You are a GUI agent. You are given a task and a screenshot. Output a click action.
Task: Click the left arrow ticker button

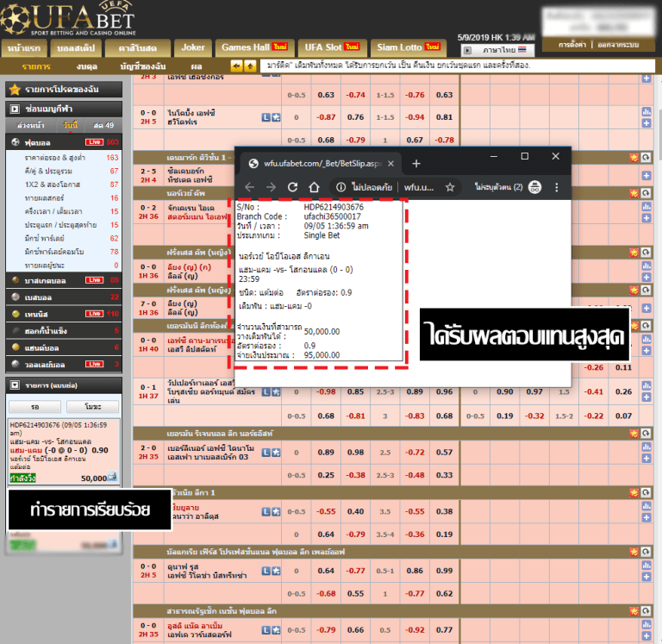point(236,66)
